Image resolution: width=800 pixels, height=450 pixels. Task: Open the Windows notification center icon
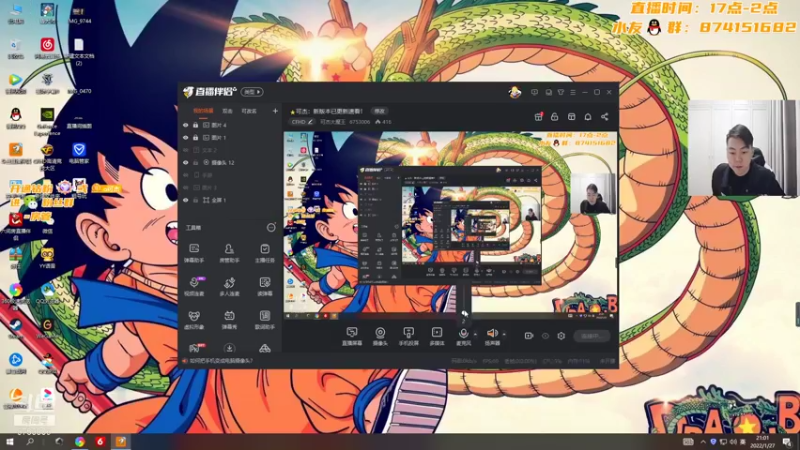click(787, 442)
